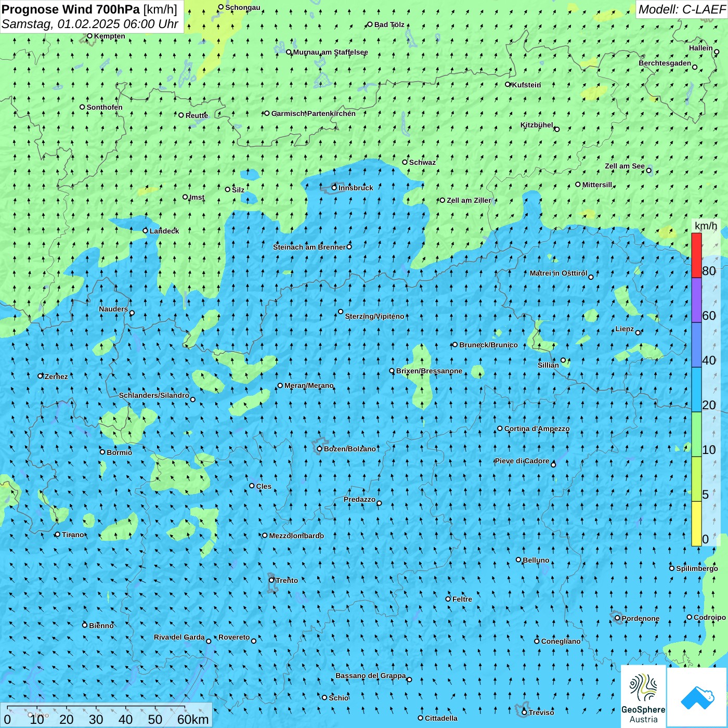Select the Landeck city label
The image size is (728, 728).
(164, 231)
